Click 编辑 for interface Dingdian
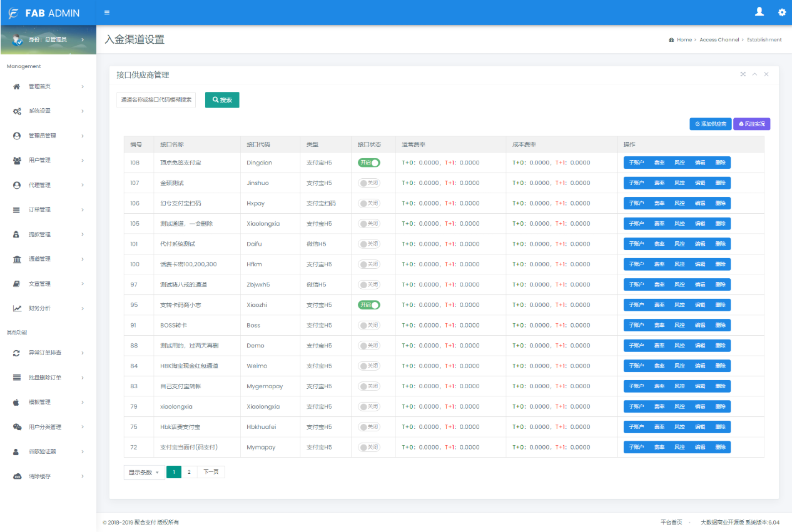 click(x=701, y=162)
